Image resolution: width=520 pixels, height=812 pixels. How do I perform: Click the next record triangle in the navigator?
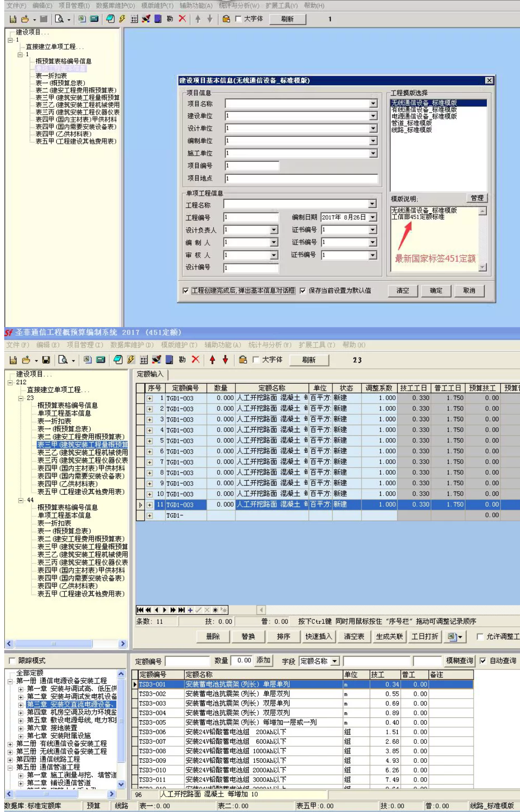pos(165,610)
